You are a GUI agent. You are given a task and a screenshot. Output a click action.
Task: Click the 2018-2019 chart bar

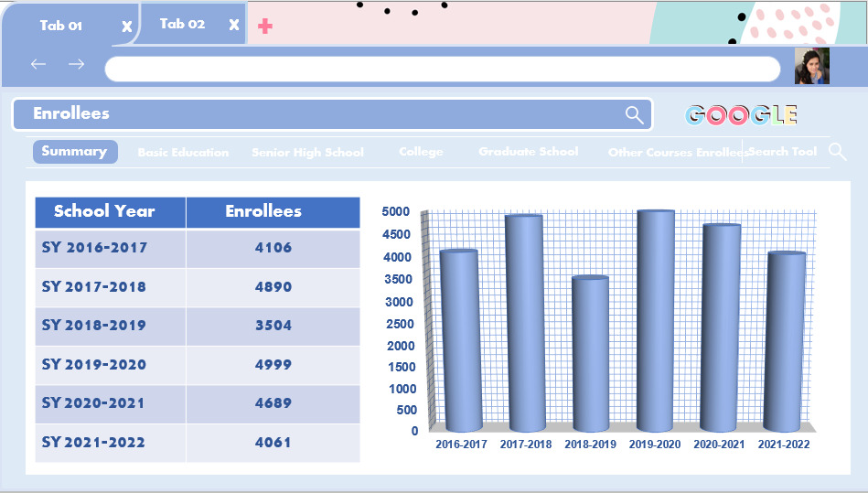click(x=590, y=354)
